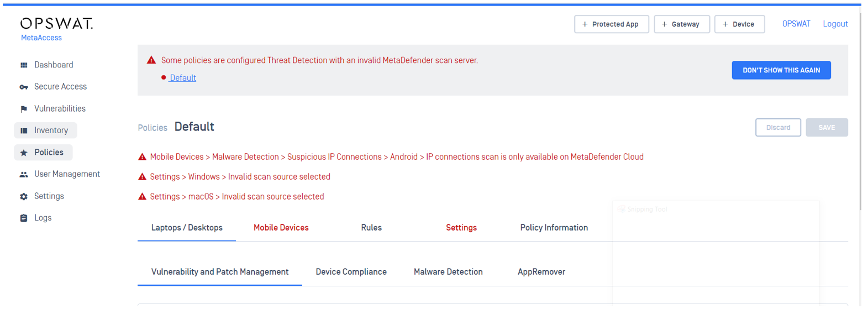Click the Default policy title heading
This screenshot has height=314, width=868.
click(x=194, y=127)
